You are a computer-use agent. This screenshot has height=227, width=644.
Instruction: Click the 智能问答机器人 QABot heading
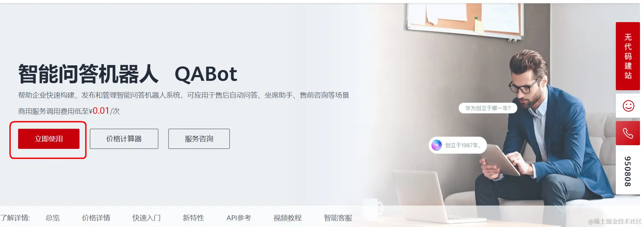coord(128,74)
